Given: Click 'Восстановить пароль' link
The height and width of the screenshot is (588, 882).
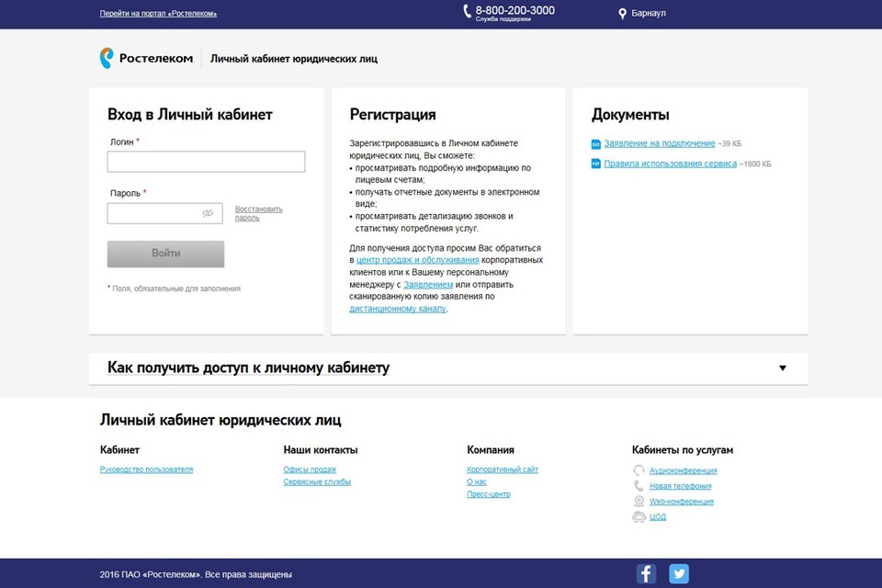Looking at the screenshot, I should pos(258,213).
